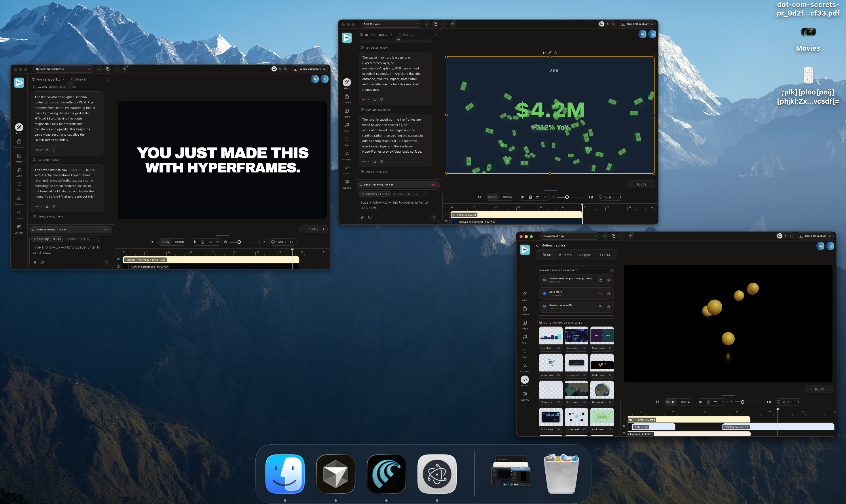
Task: Click Fit button in HyperFrames Shatter timeline controls
Action: pyautogui.click(x=263, y=242)
